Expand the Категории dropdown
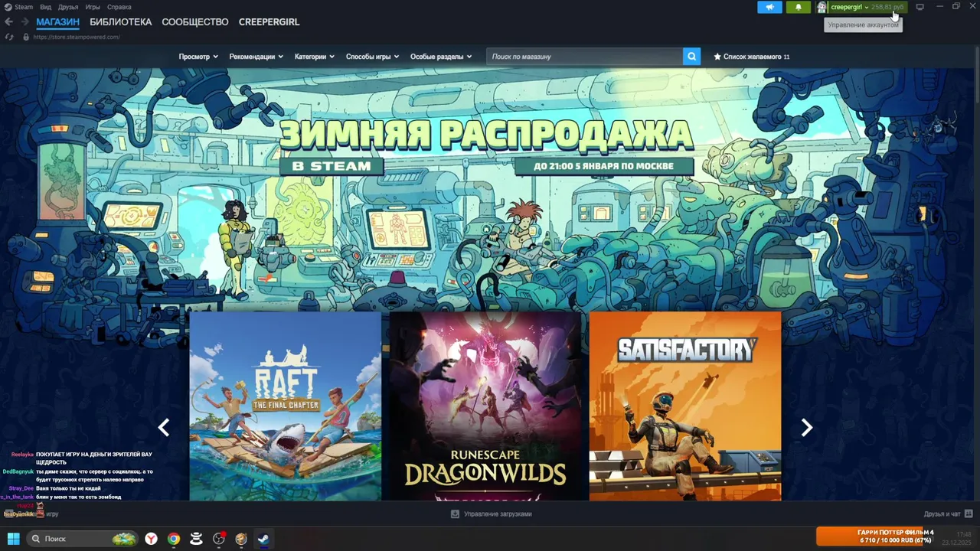Viewport: 980px width, 551px height. 315,57
